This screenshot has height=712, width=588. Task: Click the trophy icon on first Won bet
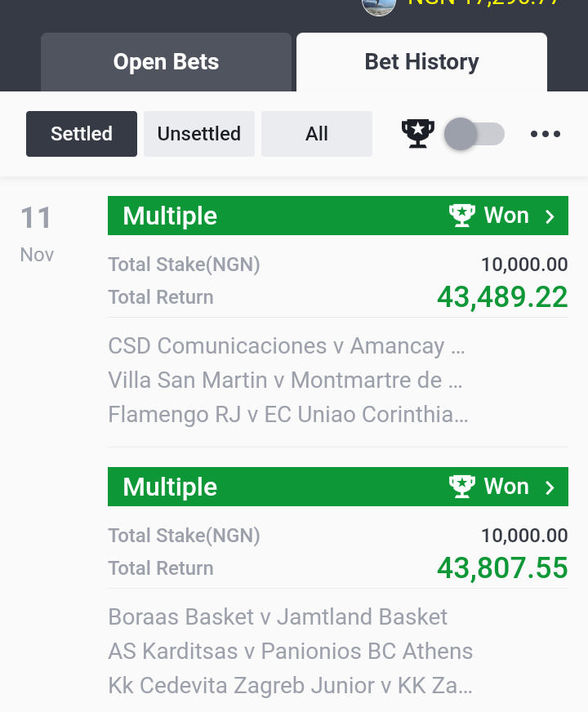click(x=461, y=216)
